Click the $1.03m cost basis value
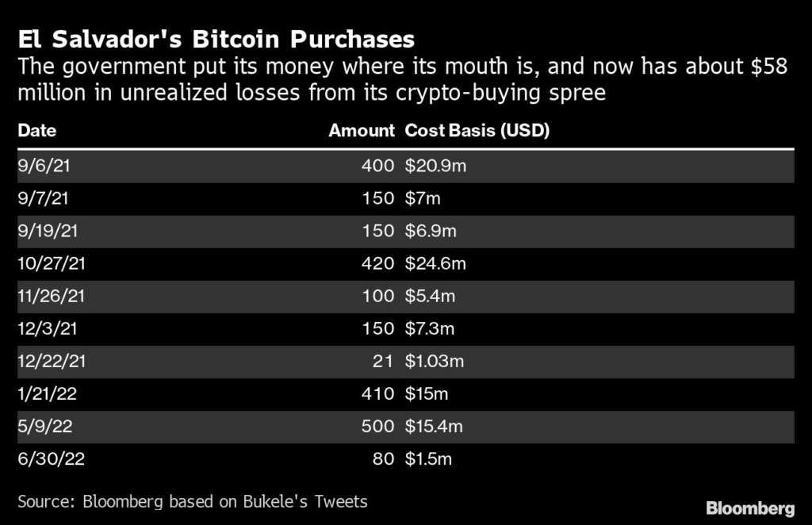Viewport: 812px width, 525px height. tap(435, 361)
